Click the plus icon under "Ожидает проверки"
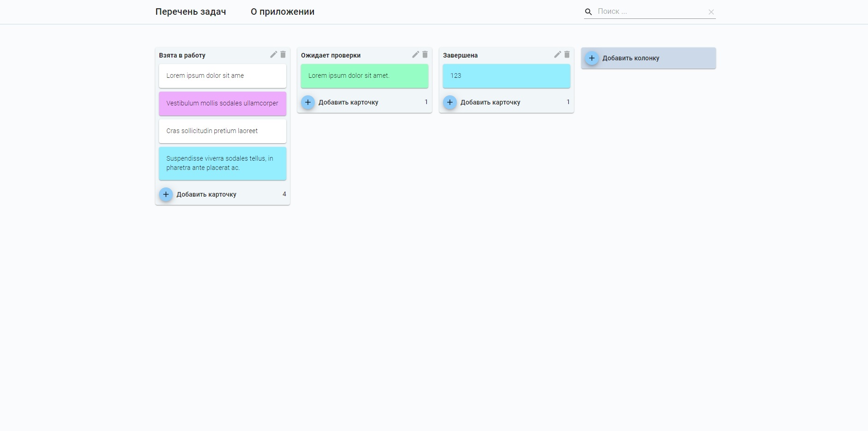The height and width of the screenshot is (431, 868). pyautogui.click(x=308, y=102)
